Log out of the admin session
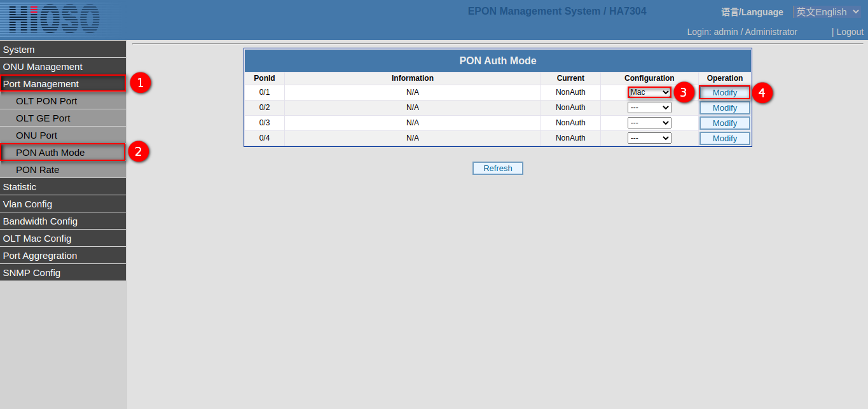This screenshot has width=868, height=409. pos(850,32)
